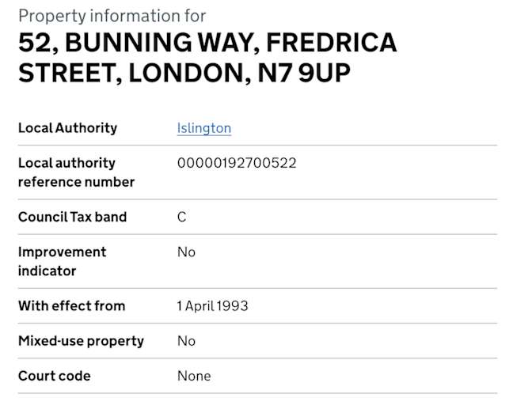Viewport: 532px width, 413px height.
Task: Click the 'Property information for' caption
Action: (112, 16)
